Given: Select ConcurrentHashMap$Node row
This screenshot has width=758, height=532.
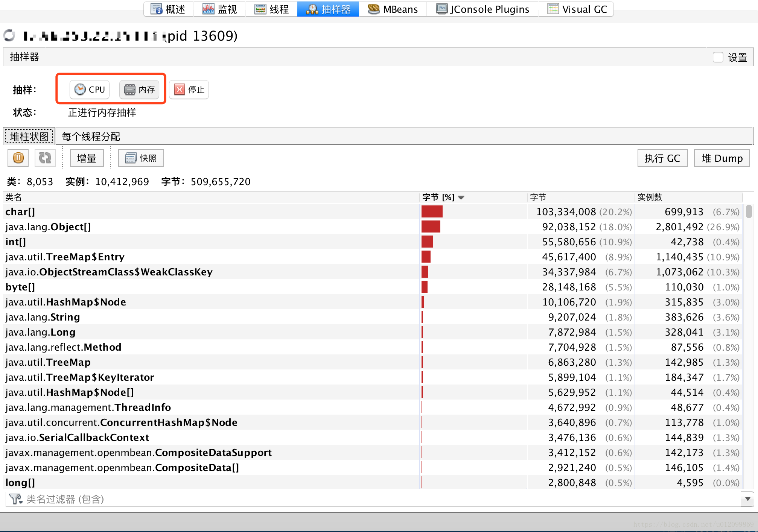Looking at the screenshot, I should pyautogui.click(x=373, y=422).
